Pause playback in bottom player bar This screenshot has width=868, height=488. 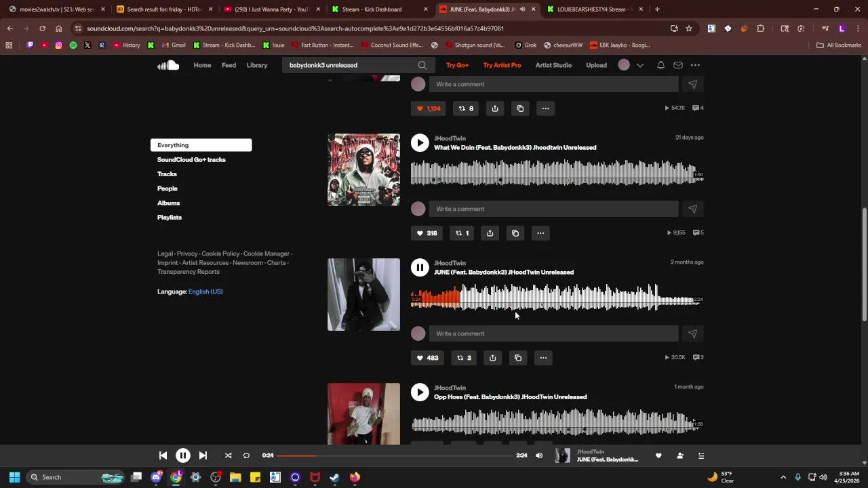point(183,455)
